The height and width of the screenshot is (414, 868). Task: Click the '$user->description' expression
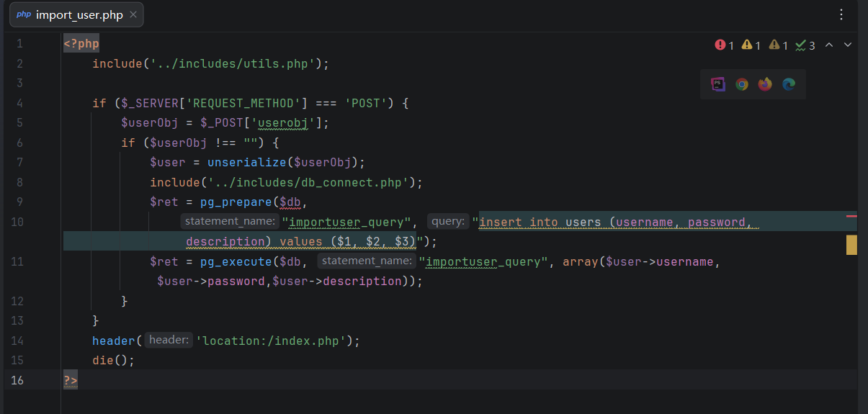(x=336, y=281)
